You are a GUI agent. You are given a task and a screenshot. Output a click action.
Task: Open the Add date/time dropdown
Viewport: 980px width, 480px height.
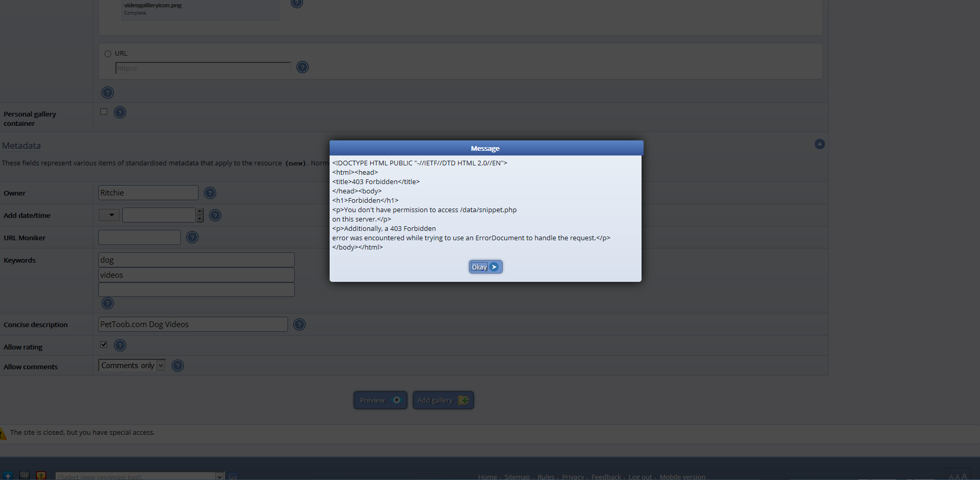point(109,215)
